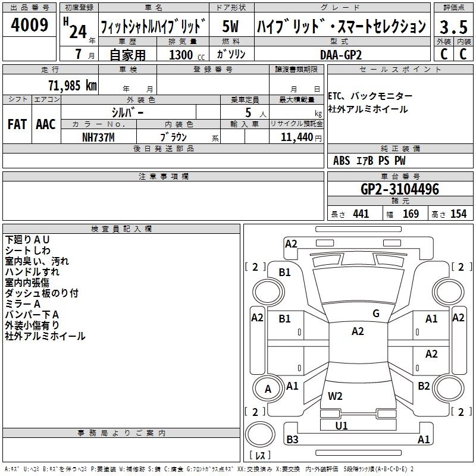This screenshot has width=476, height=476.
Task: Click the 下廻りAU inspector note
Action: coord(32,239)
